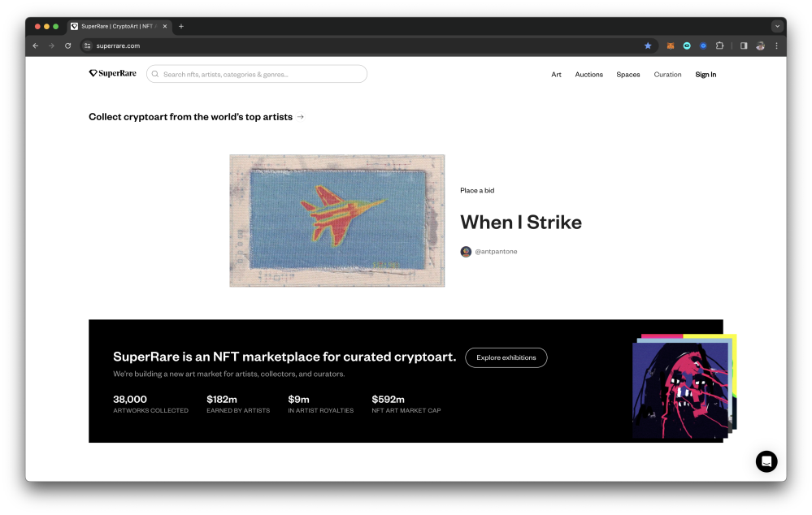Close the SuperRare browser tab

click(x=165, y=26)
